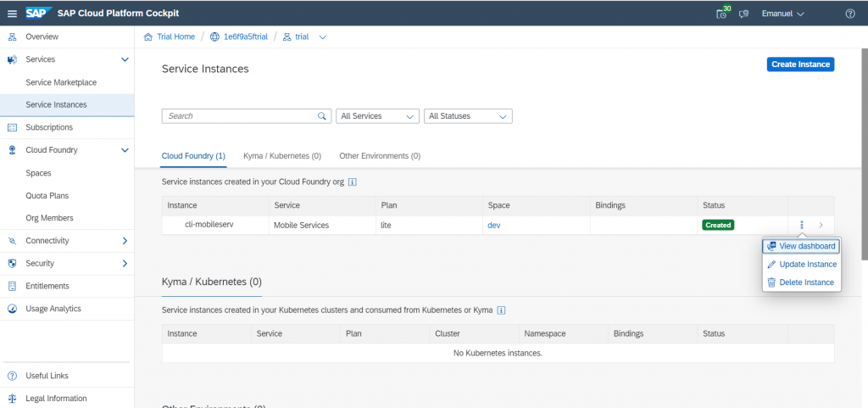Click the Usage Analytics sidebar label
The width and height of the screenshot is (868, 408).
pyautogui.click(x=53, y=309)
